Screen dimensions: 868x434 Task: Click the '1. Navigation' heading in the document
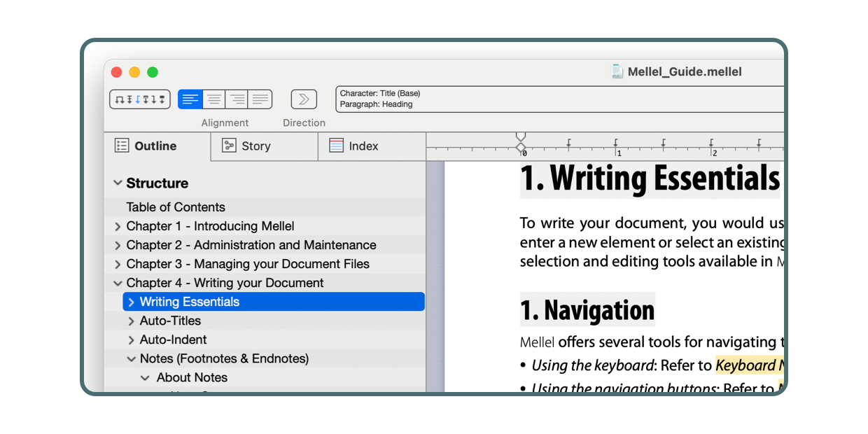[587, 309]
